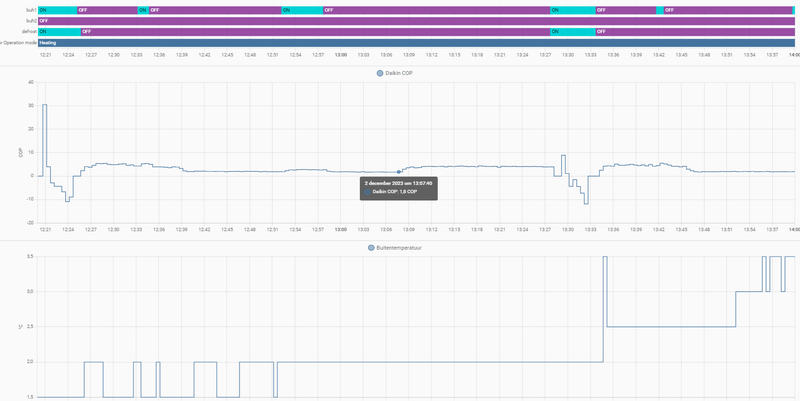Click defrost ON segment starting at 12:21

tap(59, 32)
